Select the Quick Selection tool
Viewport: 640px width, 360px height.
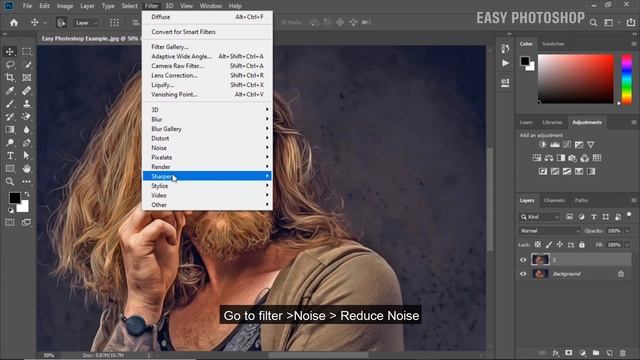click(27, 64)
